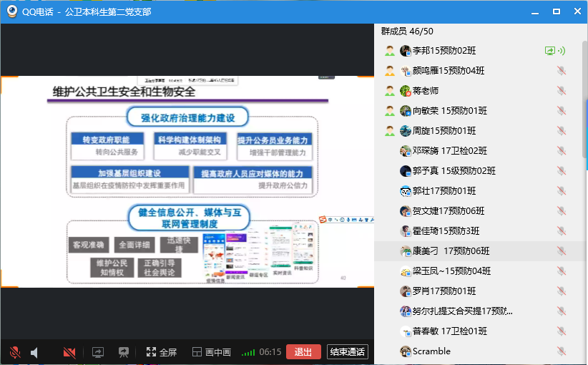
Task: Toggle the speaker volume icon
Action: [x=34, y=352]
